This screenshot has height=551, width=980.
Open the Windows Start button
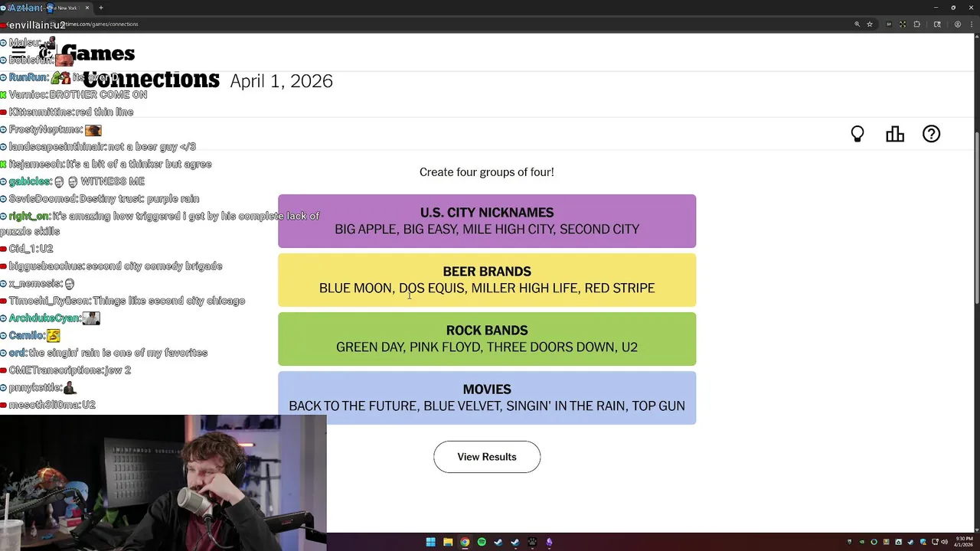(x=430, y=543)
